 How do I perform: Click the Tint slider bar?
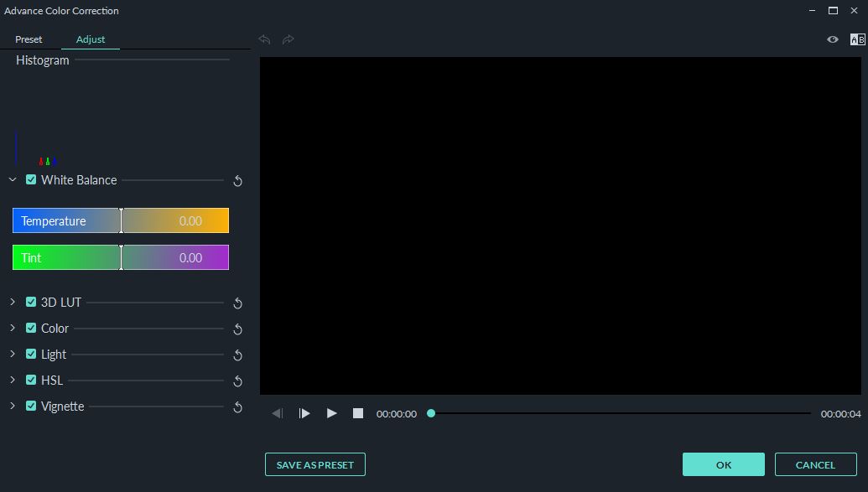121,257
